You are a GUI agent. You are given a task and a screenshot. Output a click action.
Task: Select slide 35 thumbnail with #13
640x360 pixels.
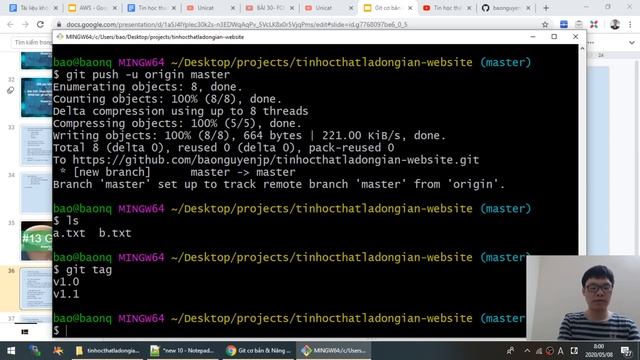point(36,241)
